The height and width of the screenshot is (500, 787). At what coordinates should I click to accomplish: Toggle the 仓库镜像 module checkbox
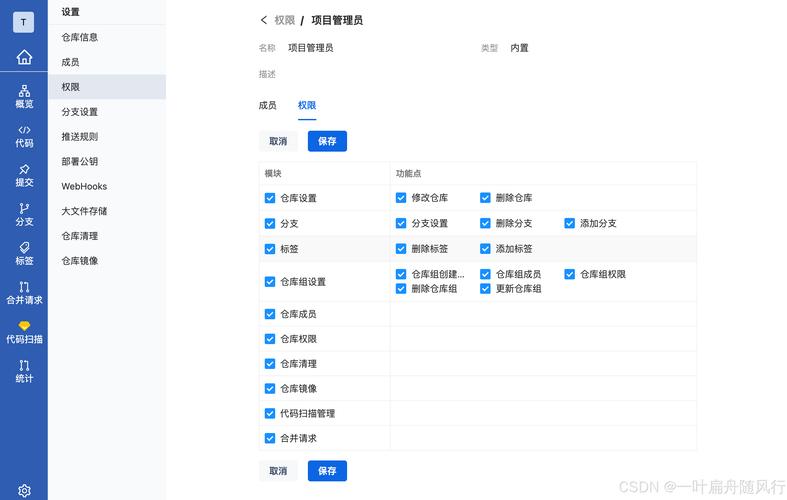(x=270, y=389)
